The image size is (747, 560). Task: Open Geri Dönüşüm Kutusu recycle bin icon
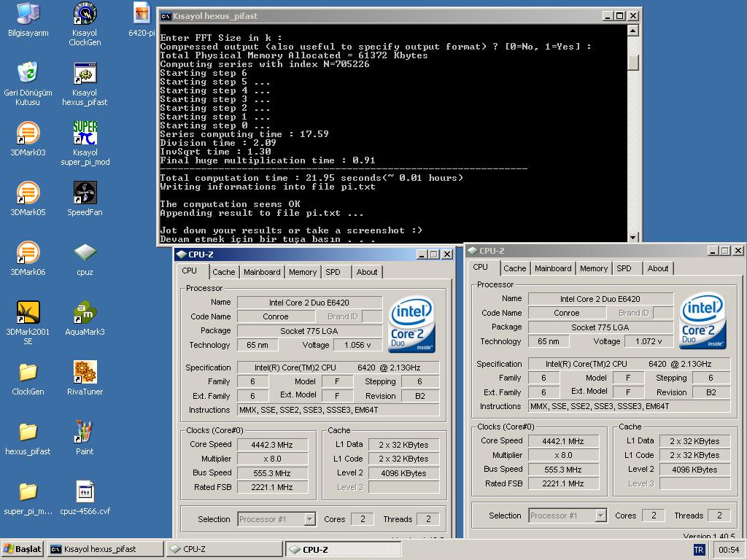pyautogui.click(x=28, y=83)
